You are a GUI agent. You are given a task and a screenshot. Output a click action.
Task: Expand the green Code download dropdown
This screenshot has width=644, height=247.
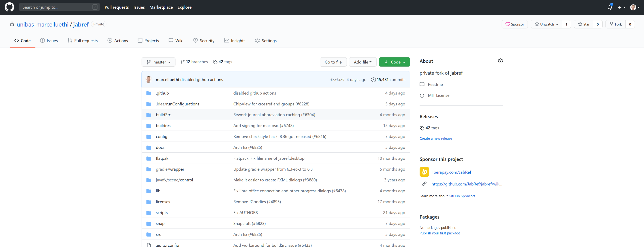point(394,62)
